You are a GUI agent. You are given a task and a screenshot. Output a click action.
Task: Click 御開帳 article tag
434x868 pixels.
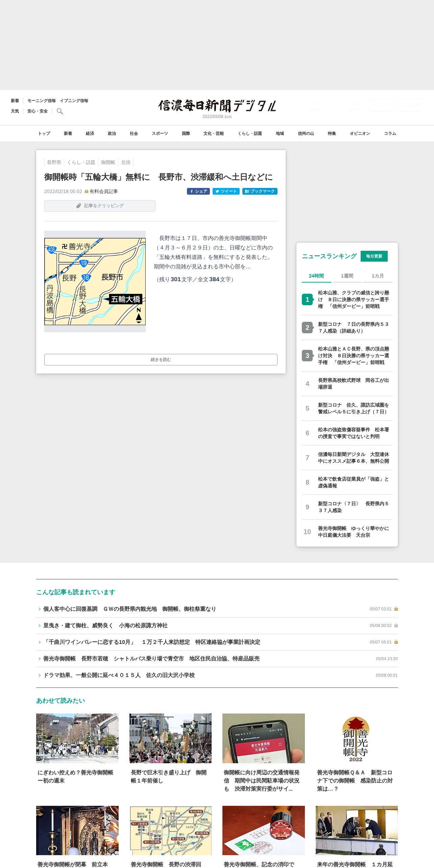click(x=108, y=162)
